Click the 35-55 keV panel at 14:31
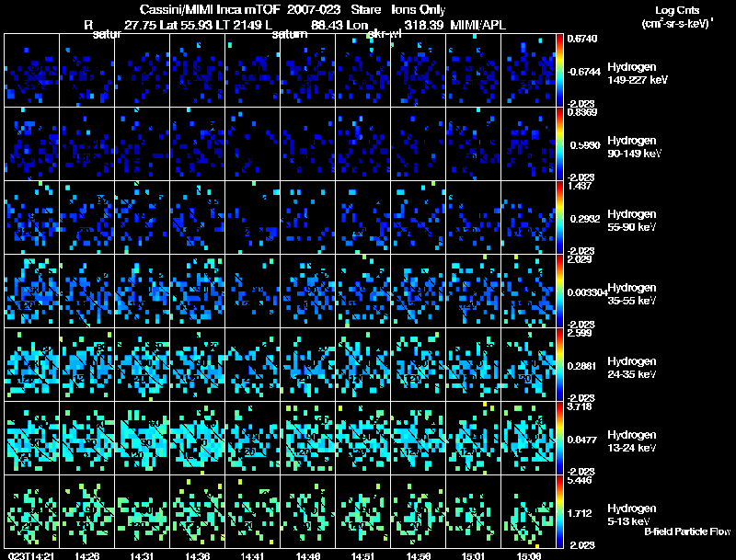This screenshot has width=736, height=560. point(142,291)
